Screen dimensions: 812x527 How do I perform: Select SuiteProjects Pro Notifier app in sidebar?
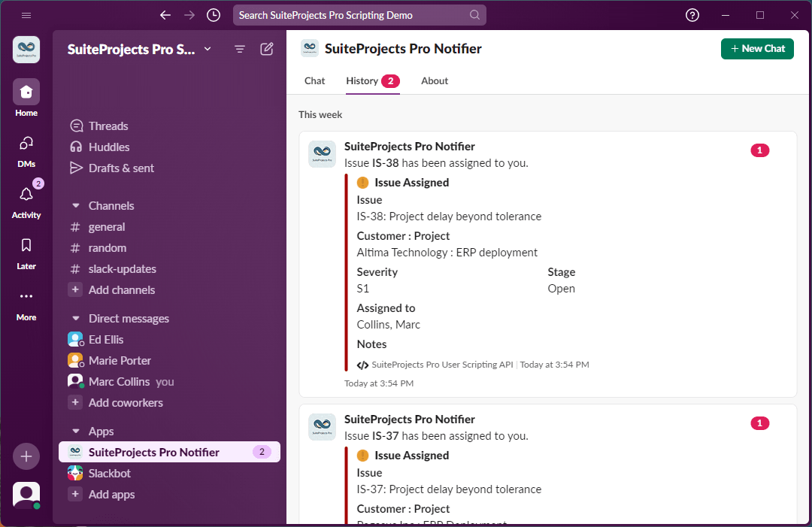point(169,452)
